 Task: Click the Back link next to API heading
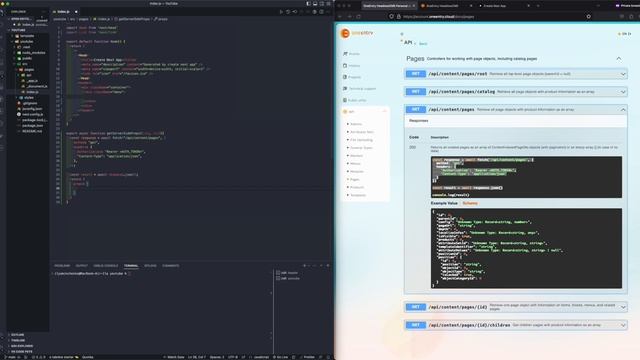[x=423, y=44]
